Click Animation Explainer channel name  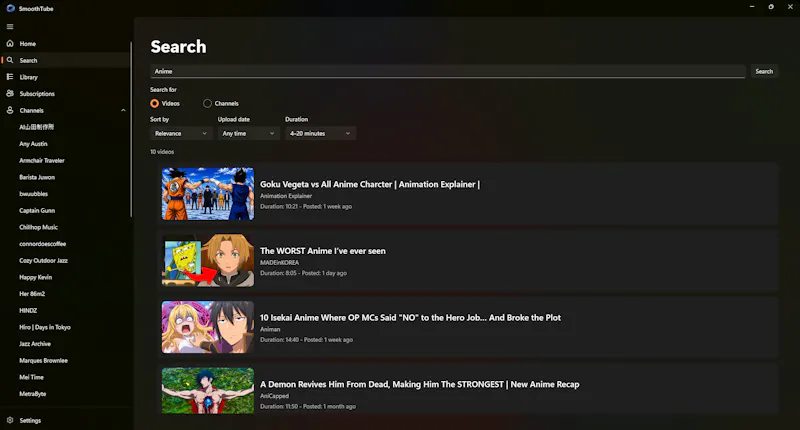(286, 196)
